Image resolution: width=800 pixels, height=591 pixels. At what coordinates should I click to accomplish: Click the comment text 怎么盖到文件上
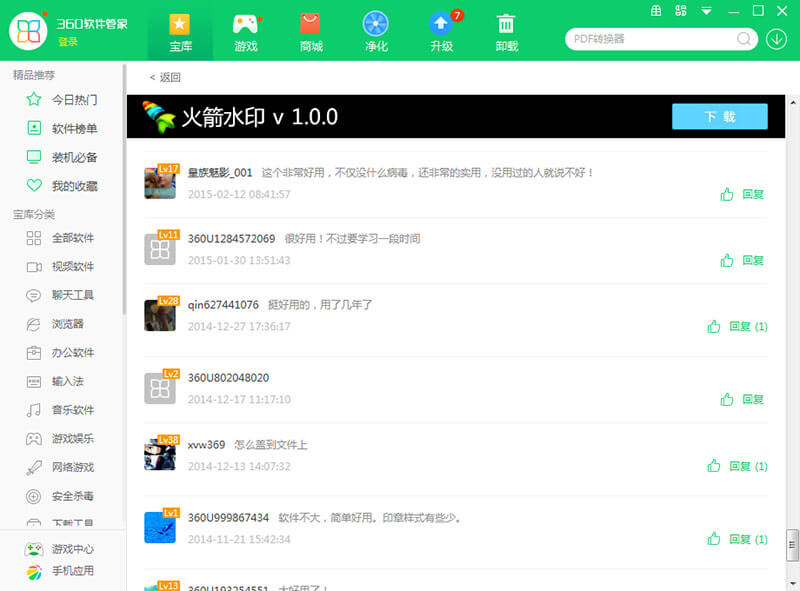pos(270,445)
